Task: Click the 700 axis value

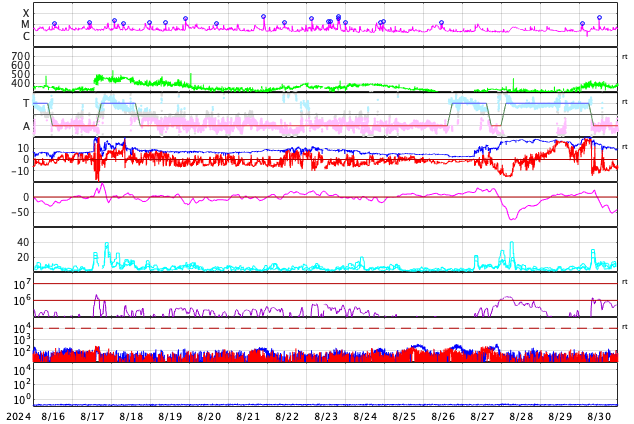Action: [x=21, y=56]
